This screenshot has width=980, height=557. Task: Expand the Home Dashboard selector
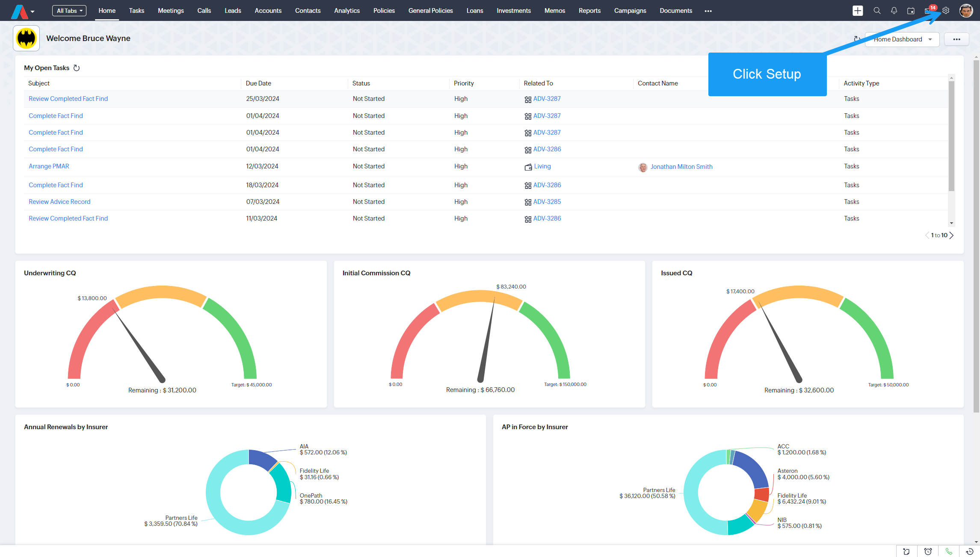tap(902, 39)
